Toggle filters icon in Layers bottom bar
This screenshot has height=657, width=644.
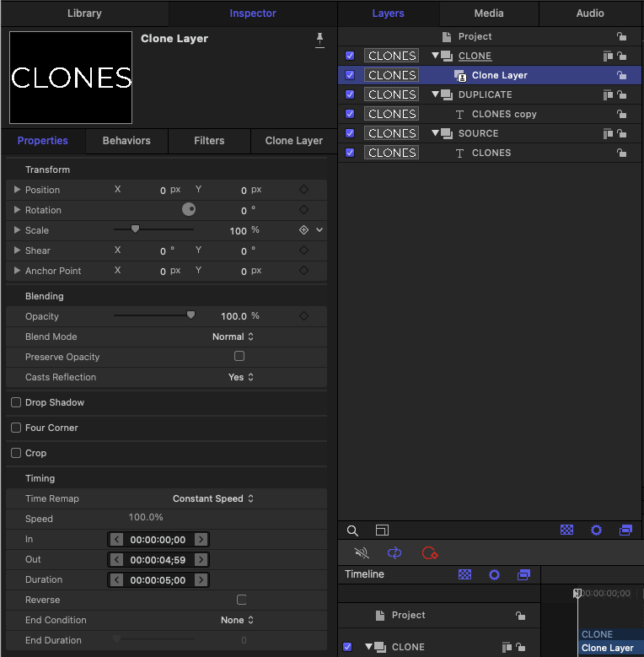coord(626,530)
